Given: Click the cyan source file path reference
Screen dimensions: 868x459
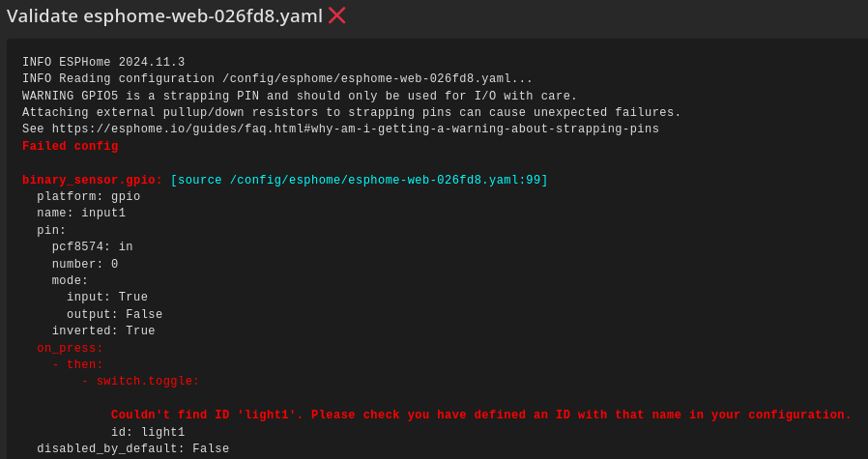Looking at the screenshot, I should click(x=359, y=181).
